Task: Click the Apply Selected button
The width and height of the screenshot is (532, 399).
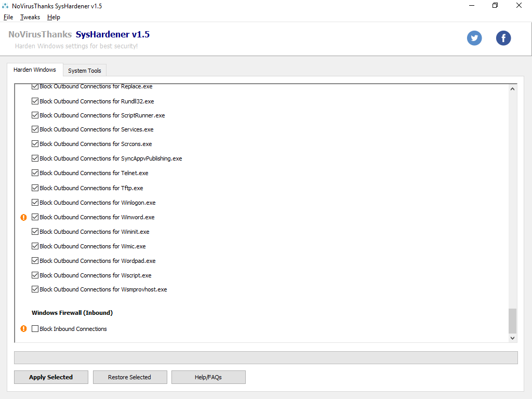Action: tap(51, 377)
